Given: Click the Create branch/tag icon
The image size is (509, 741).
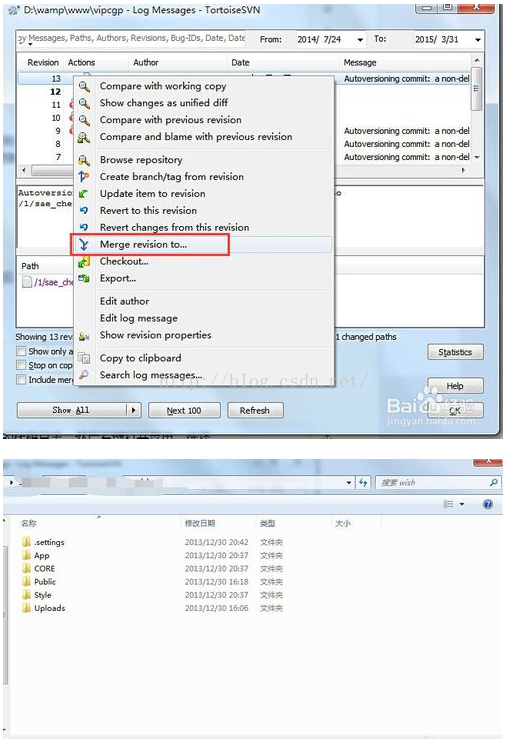Looking at the screenshot, I should point(84,177).
